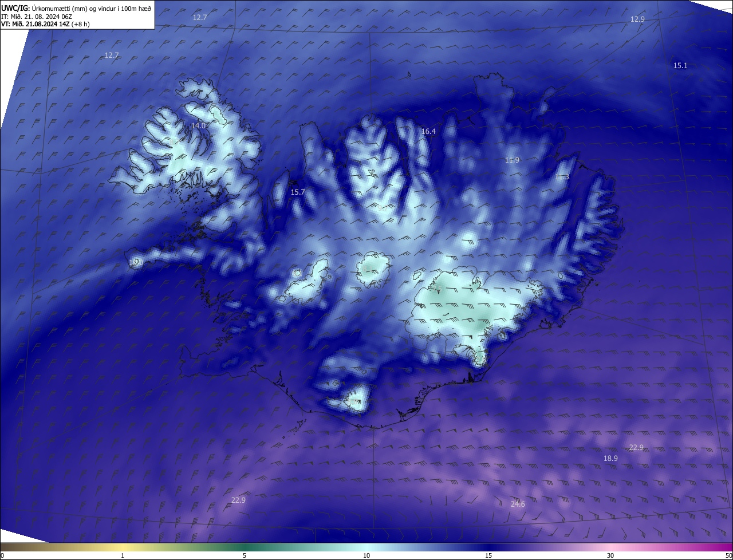Click the 15.7 value label

(298, 192)
